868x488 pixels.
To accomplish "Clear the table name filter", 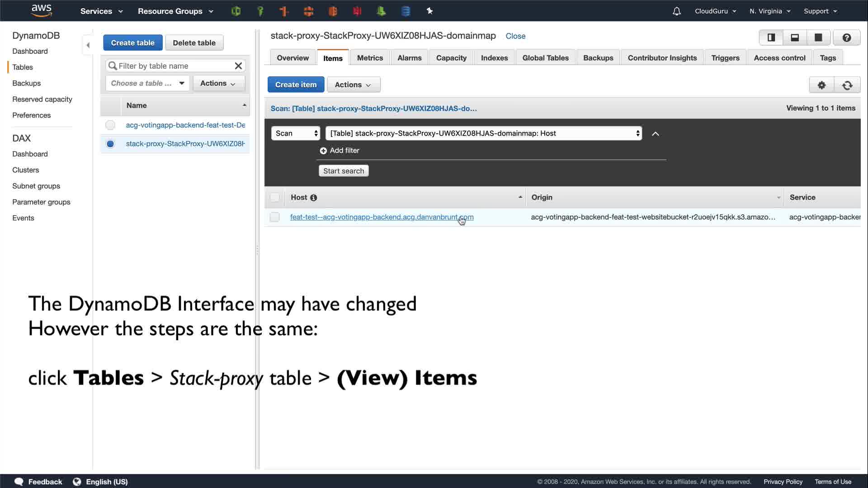I will point(238,66).
